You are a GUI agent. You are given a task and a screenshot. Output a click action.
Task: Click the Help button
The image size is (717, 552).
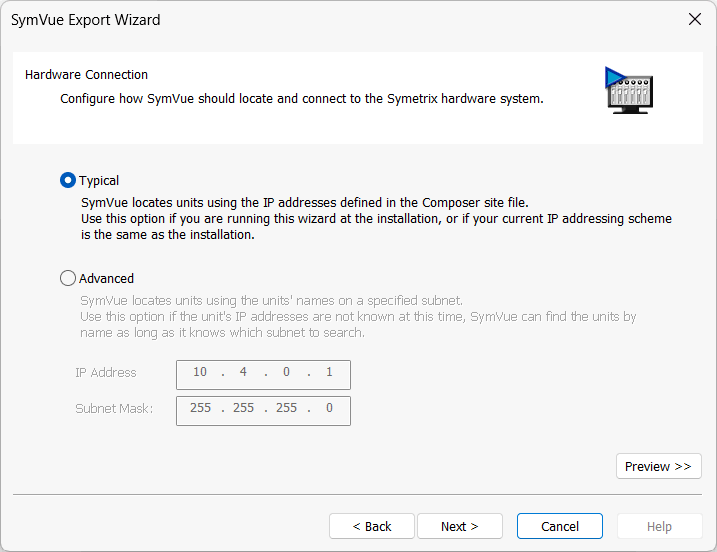point(659,526)
